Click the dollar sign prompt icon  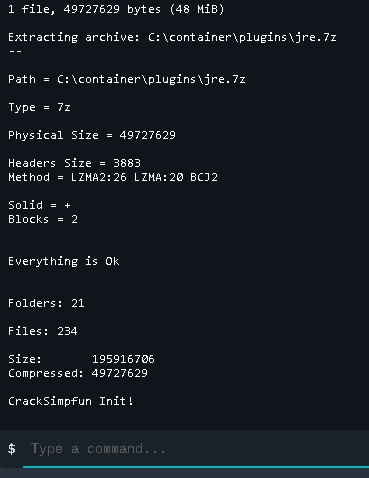12,449
